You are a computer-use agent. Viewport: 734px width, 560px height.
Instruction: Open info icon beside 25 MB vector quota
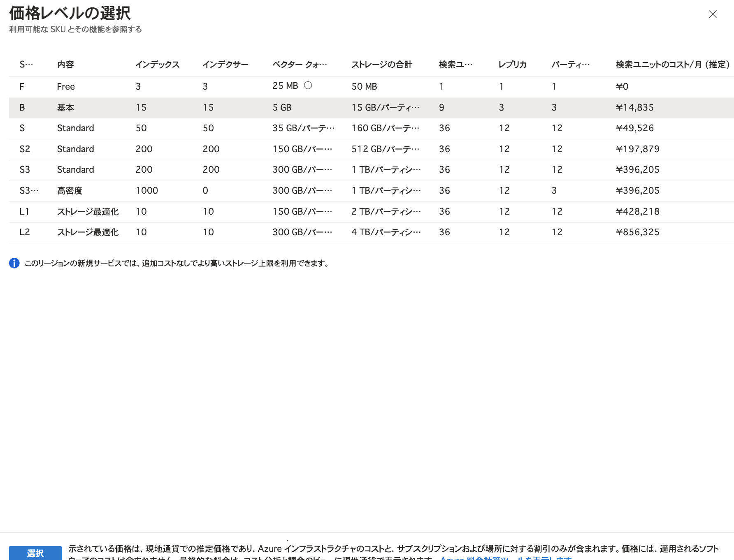[308, 86]
